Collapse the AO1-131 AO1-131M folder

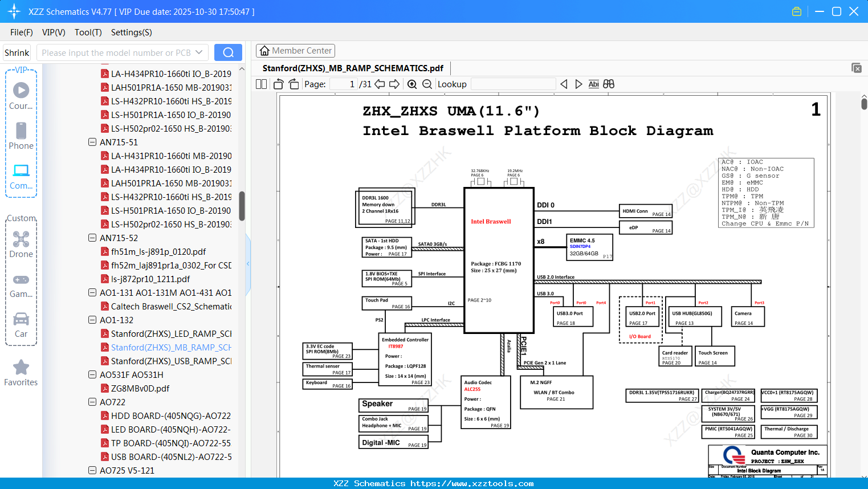pos(92,292)
